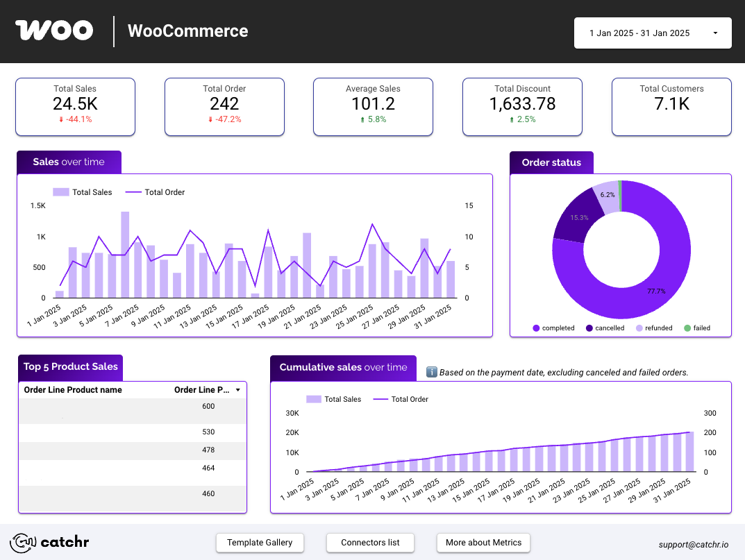Open the Connectors list
This screenshot has width=745, height=560.
370,543
